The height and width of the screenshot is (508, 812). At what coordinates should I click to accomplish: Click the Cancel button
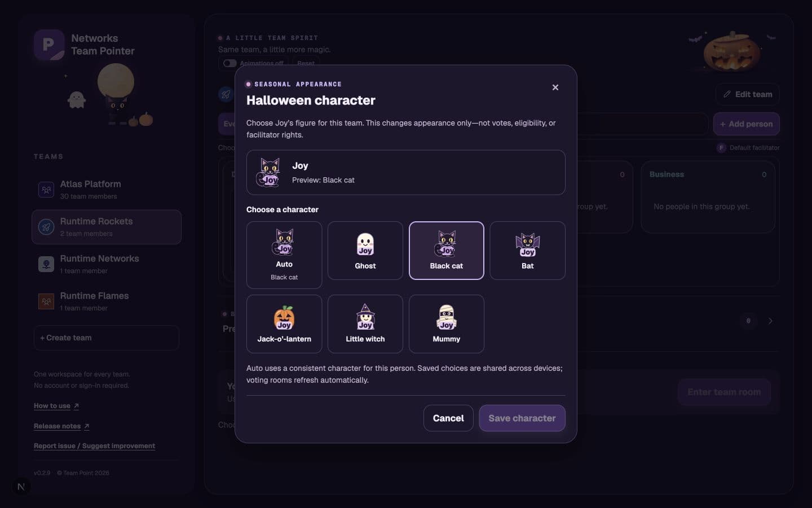448,418
